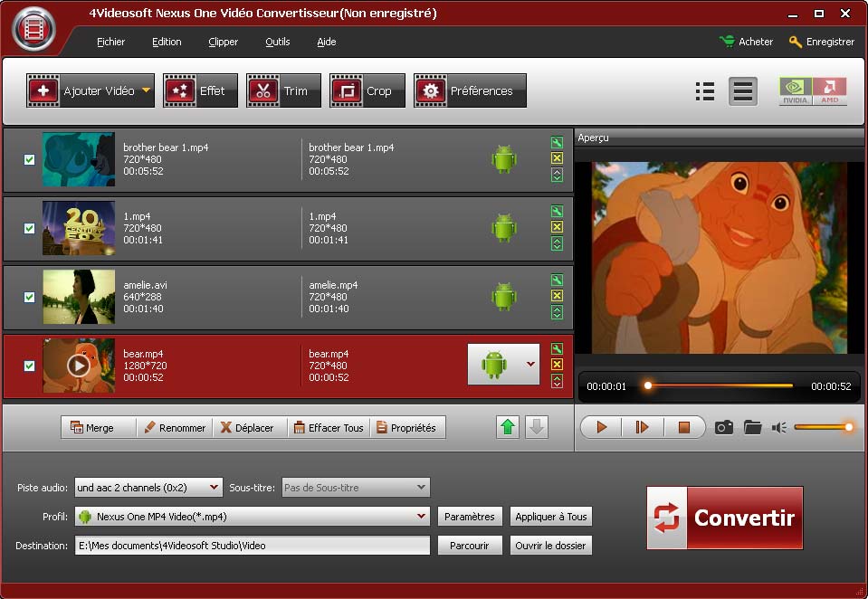
Task: Move selected video up with green arrow
Action: 509,428
